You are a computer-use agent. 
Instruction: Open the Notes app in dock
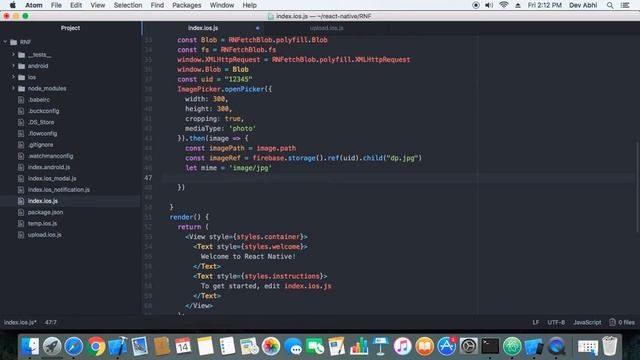coord(205,347)
